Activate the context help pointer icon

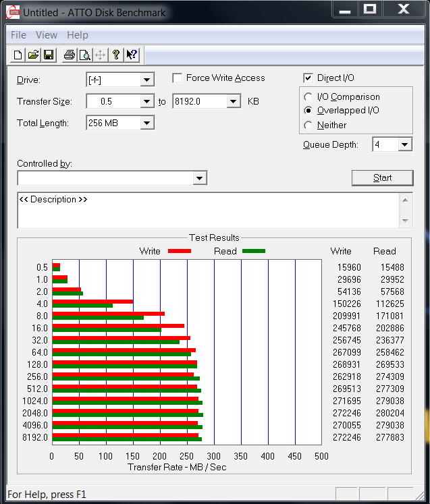(x=132, y=55)
